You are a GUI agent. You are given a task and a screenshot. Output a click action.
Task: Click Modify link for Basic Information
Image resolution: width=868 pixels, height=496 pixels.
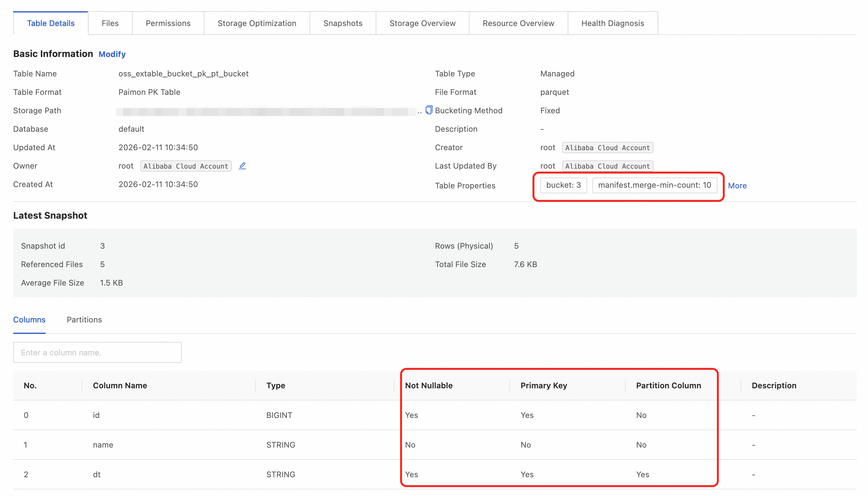tap(112, 54)
